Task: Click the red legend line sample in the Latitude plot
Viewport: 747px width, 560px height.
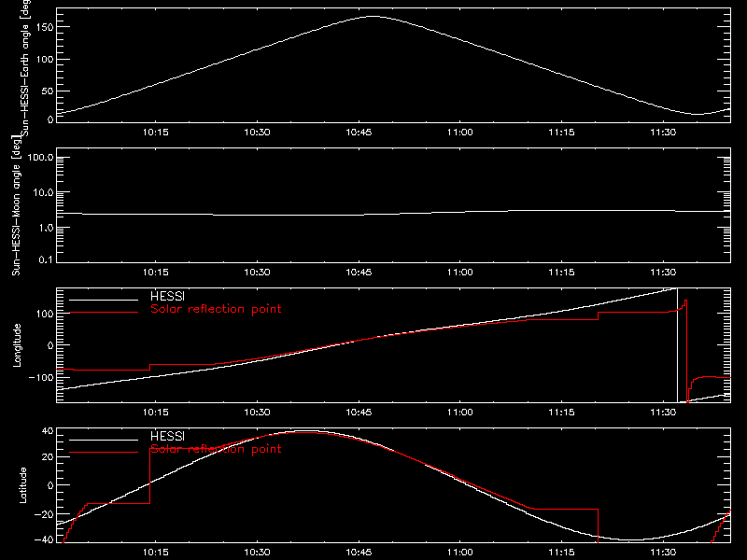Action: pos(104,452)
